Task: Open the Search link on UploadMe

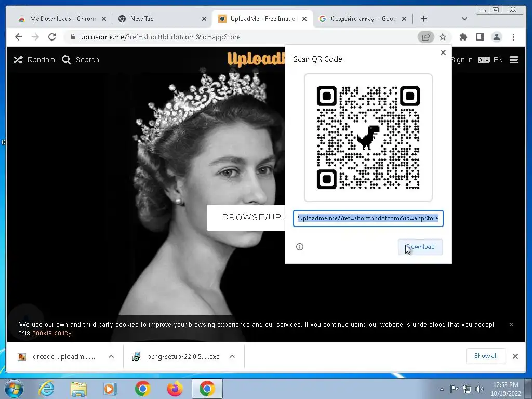Action: point(81,60)
